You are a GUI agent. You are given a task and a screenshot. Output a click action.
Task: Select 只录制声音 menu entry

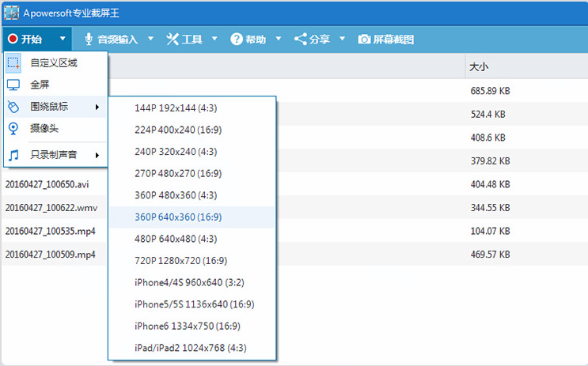tap(55, 155)
